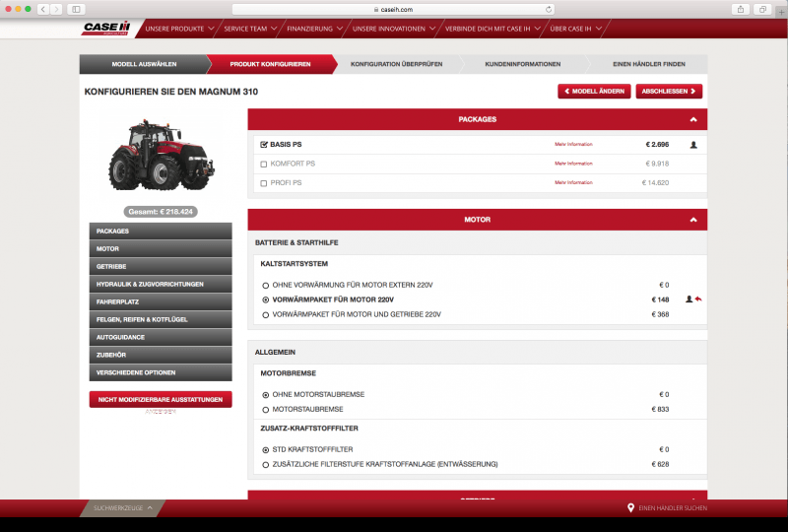Viewport: 788px width, 532px height.
Task: Jump to Autoguidance in the sidebar
Action: (161, 337)
